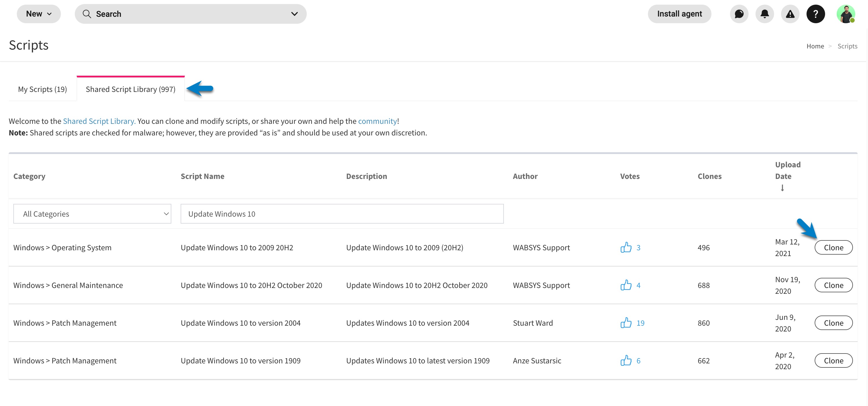868x406 pixels.
Task: Open the Shared Script Library link
Action: pos(99,121)
